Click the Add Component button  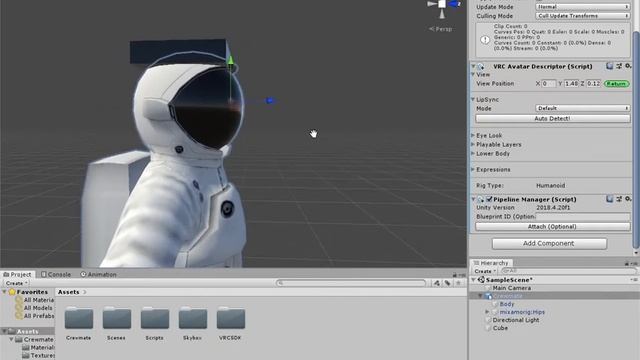click(x=549, y=243)
